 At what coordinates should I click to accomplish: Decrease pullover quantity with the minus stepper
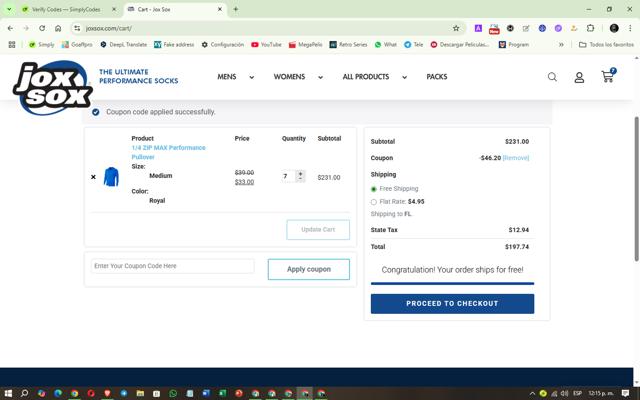click(x=300, y=179)
